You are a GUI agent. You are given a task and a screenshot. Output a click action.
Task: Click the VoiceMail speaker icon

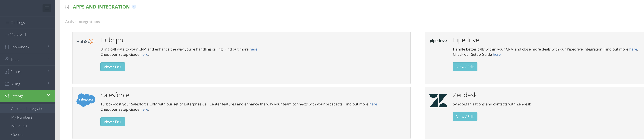(x=7, y=35)
